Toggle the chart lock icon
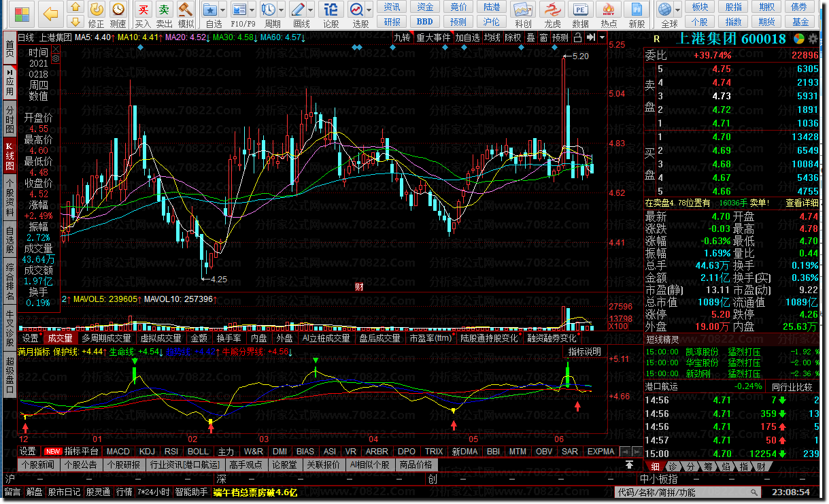The image size is (829, 504). click(x=577, y=37)
